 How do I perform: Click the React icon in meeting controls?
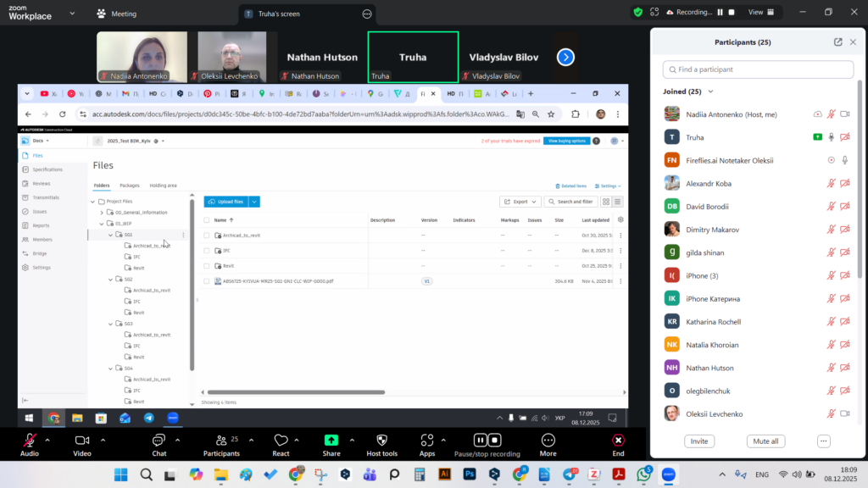(281, 441)
